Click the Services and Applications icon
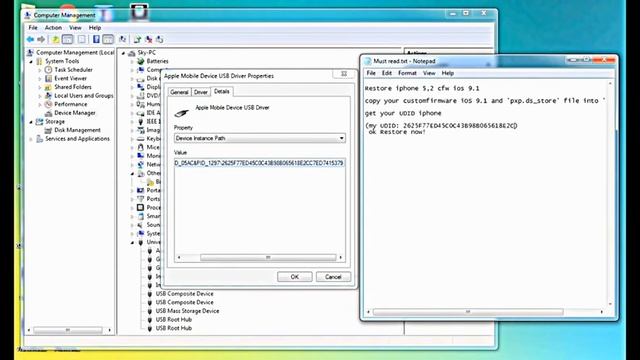Viewport: 640px width, 360px height. (39, 139)
